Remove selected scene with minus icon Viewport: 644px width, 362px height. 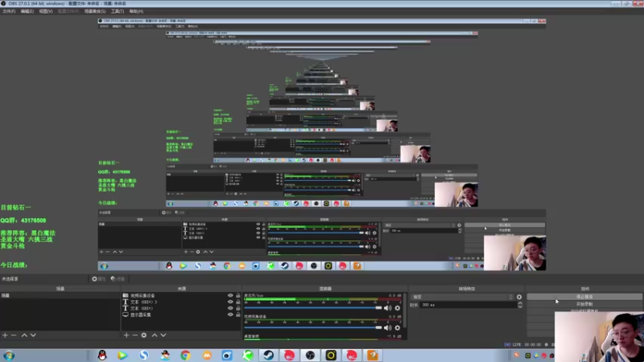[x=14, y=335]
